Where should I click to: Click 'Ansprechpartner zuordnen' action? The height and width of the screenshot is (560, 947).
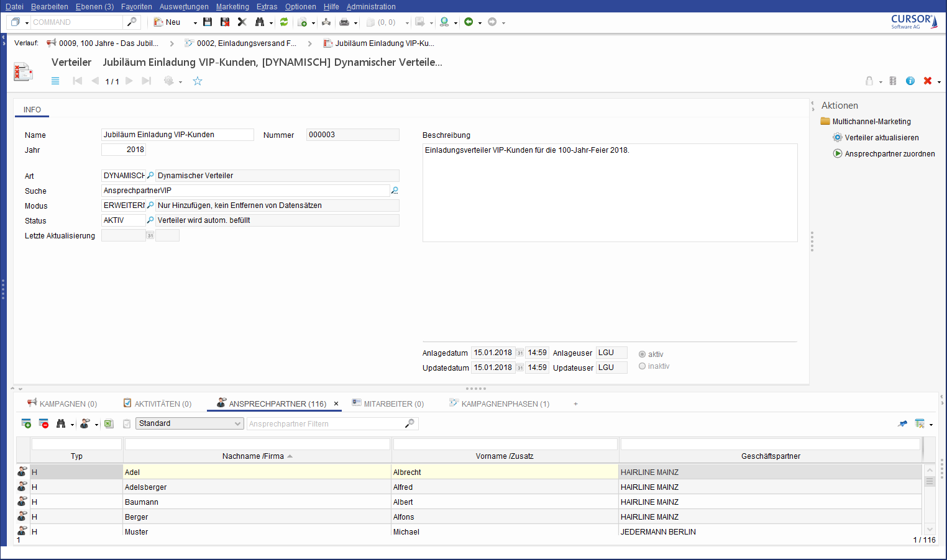889,154
